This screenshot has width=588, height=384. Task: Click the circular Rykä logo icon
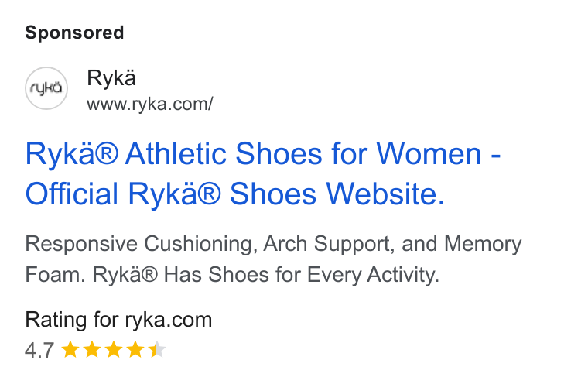46,88
